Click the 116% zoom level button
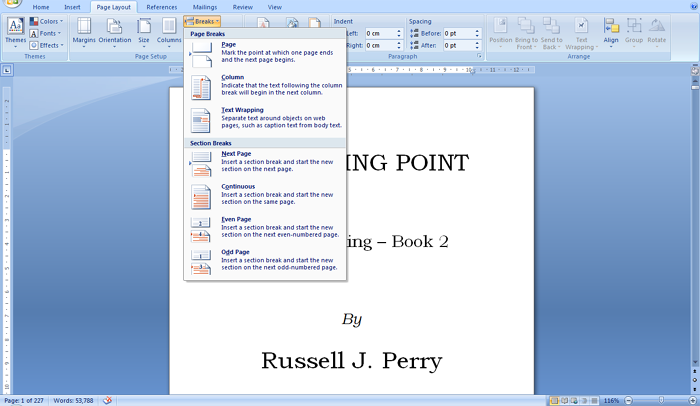The width and height of the screenshot is (700, 406). 611,400
